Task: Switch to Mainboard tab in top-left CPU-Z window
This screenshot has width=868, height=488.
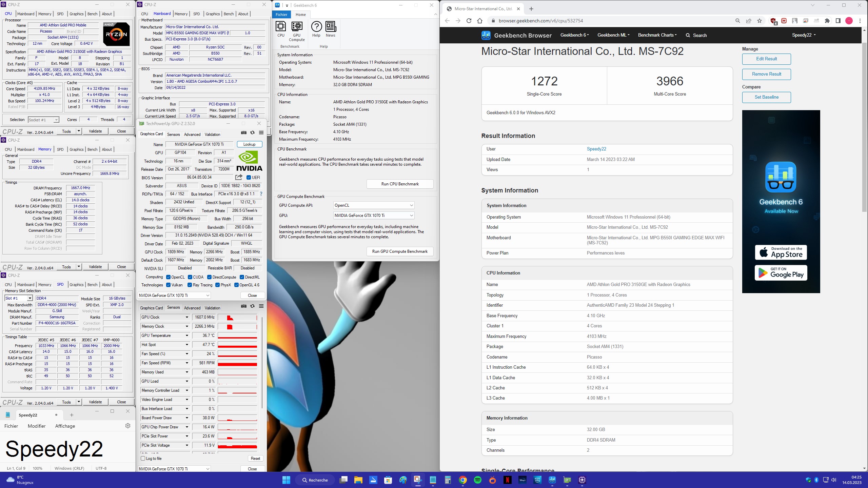Action: 26,14
